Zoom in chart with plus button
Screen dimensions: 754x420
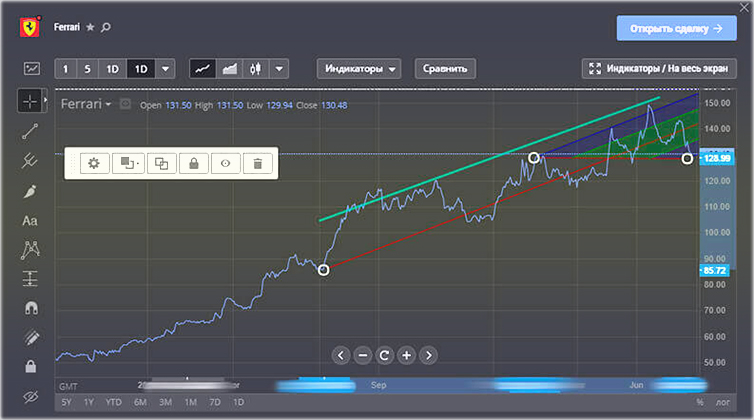[x=406, y=355]
